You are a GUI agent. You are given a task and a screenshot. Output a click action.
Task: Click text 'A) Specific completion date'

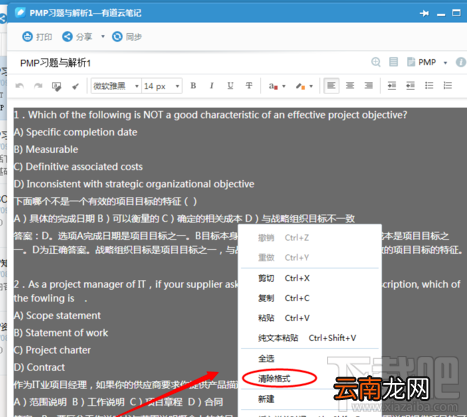pos(75,132)
